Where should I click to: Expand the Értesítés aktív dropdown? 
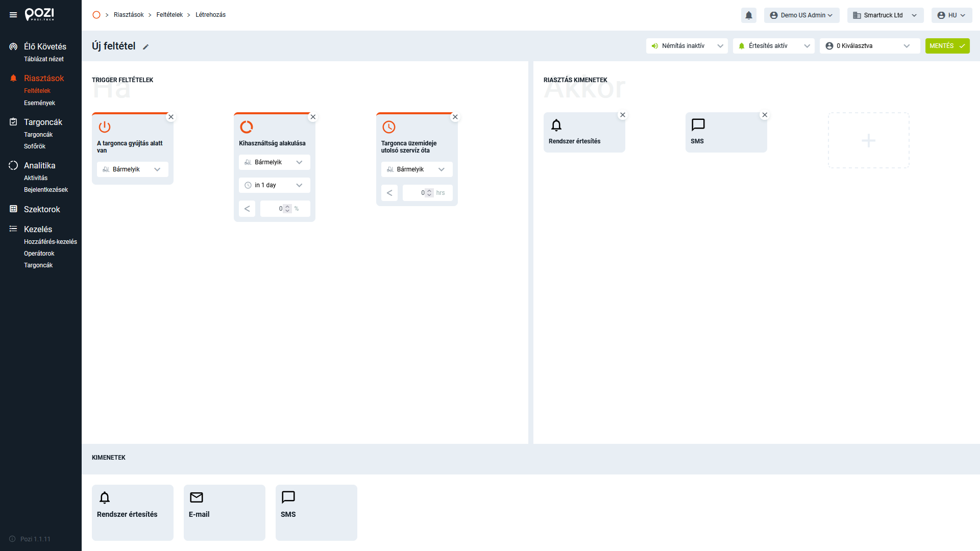coord(773,46)
